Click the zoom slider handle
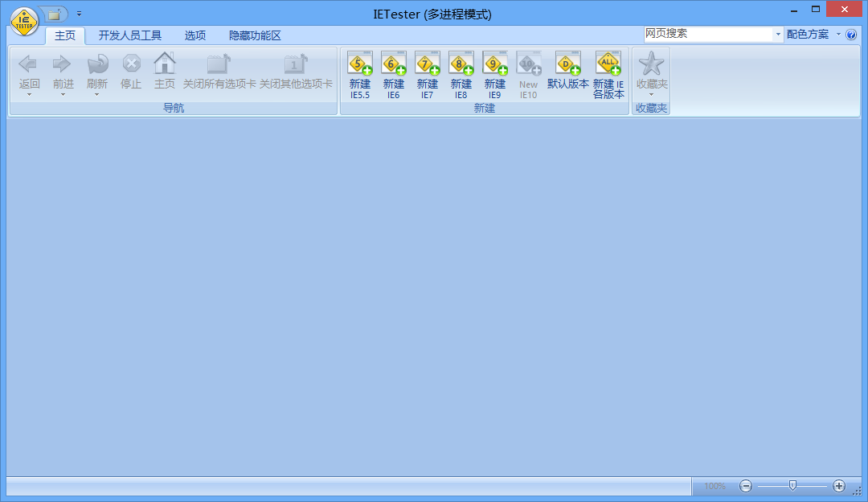 pos(792,485)
